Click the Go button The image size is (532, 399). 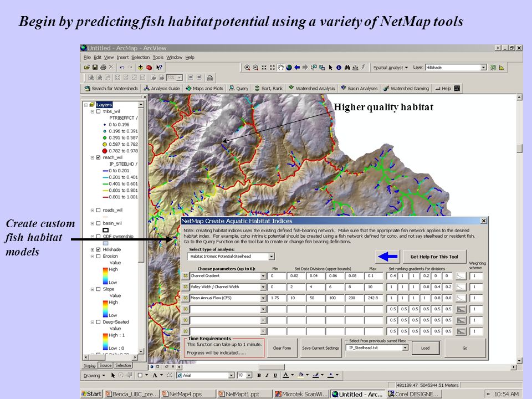pos(465,348)
